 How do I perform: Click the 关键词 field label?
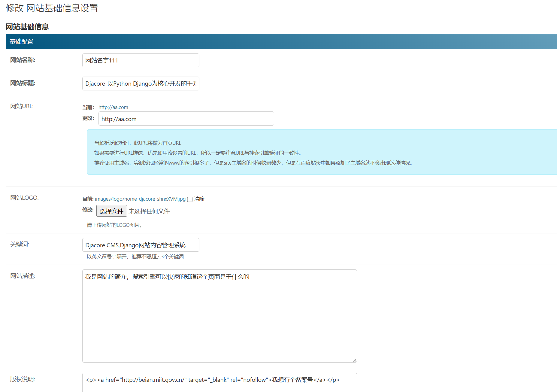(20, 244)
